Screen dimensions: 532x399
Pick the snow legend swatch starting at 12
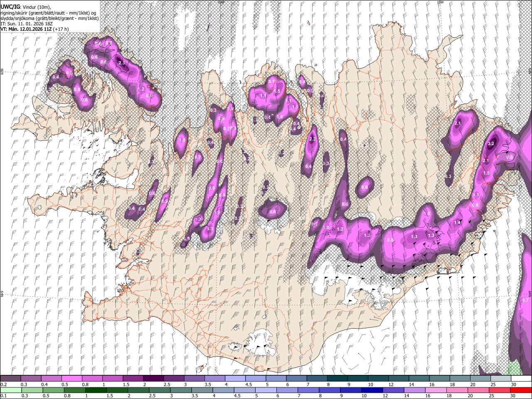(398, 379)
